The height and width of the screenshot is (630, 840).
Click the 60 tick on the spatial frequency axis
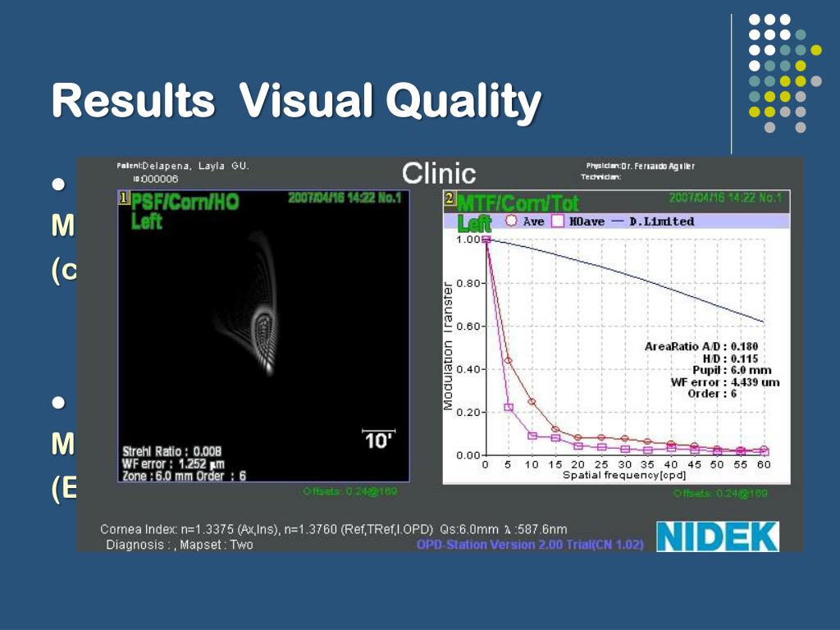[x=764, y=464]
